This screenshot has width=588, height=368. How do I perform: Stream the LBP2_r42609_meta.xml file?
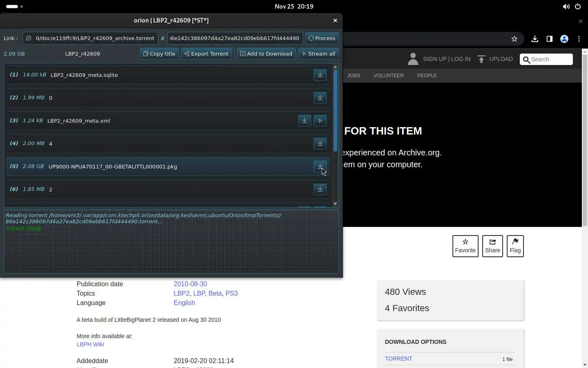(320, 121)
